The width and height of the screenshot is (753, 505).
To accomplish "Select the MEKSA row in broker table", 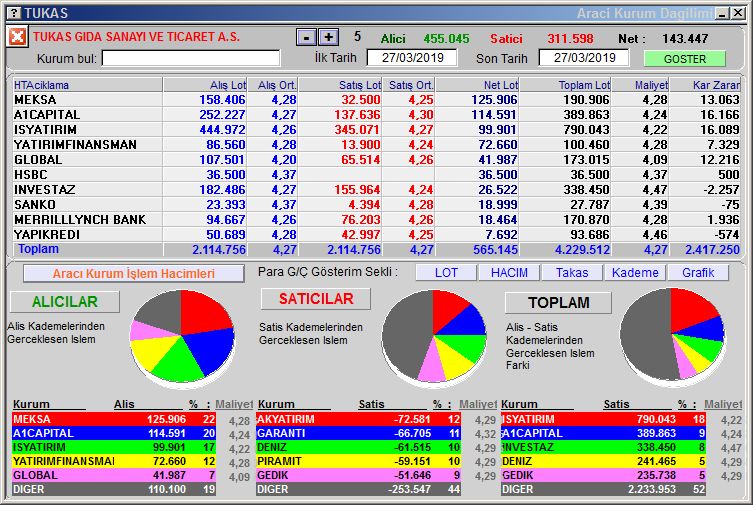I will (376, 100).
